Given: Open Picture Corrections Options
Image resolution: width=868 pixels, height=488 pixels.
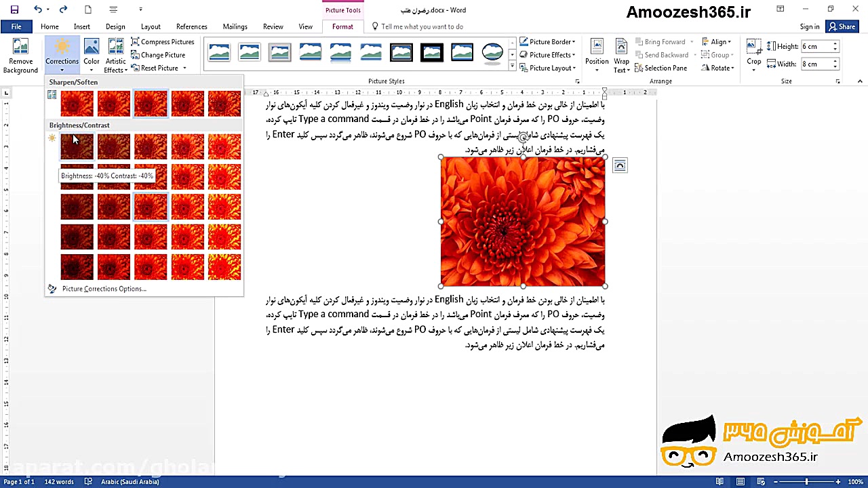Looking at the screenshot, I should pos(104,288).
